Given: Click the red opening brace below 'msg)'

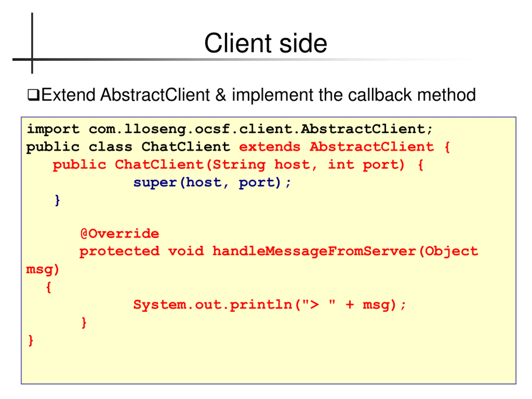Looking at the screenshot, I should [49, 287].
